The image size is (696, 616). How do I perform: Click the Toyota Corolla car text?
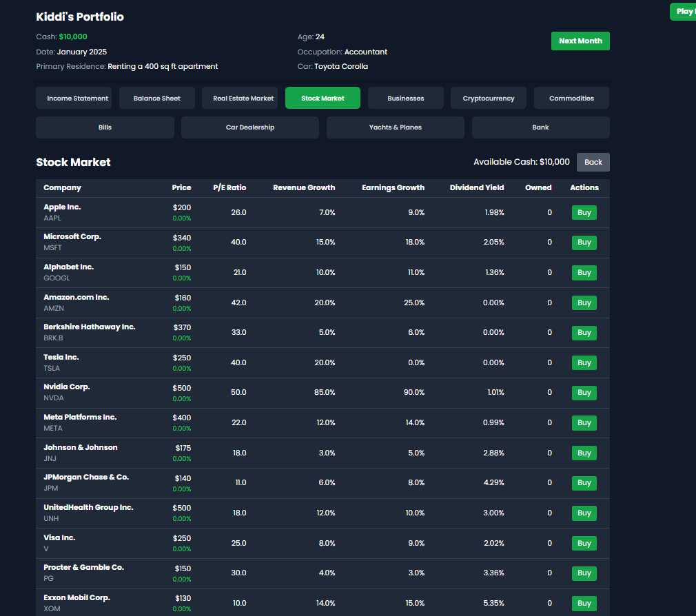click(x=341, y=66)
